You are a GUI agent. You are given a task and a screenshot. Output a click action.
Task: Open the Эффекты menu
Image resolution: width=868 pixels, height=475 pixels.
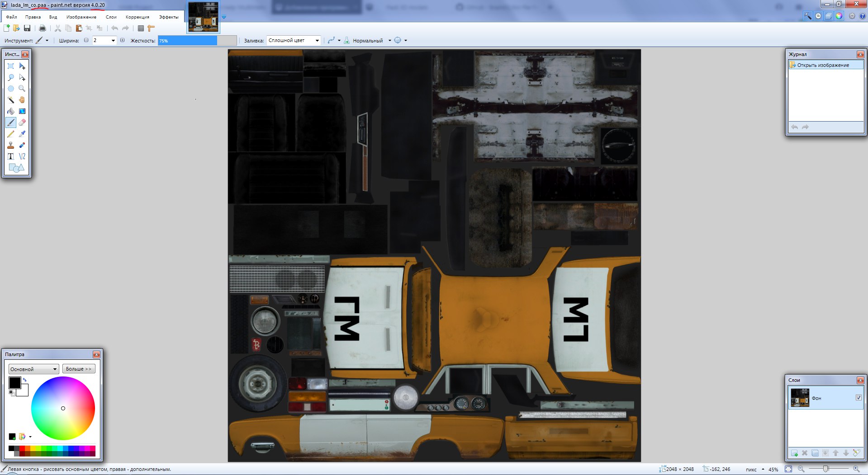[x=168, y=17]
